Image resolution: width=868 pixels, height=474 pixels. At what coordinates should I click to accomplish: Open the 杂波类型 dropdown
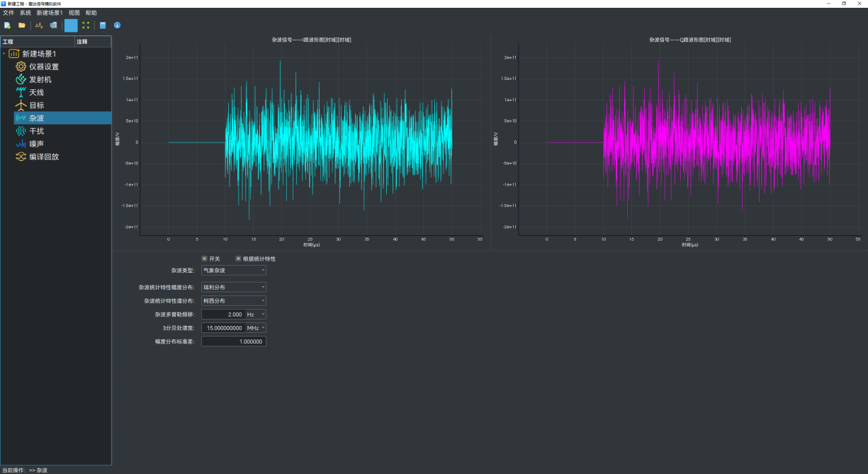pyautogui.click(x=234, y=270)
